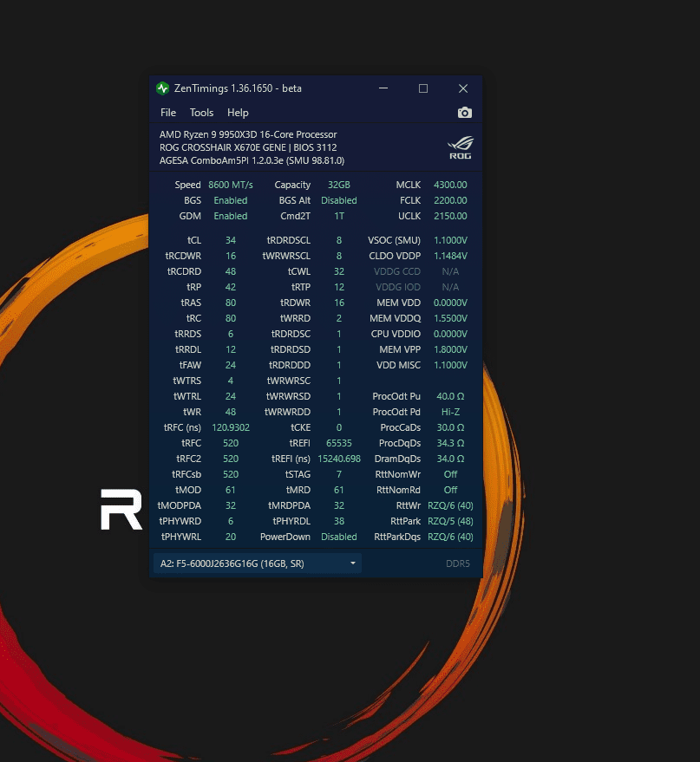This screenshot has height=762, width=700.
Task: Open the Help menu
Action: tap(238, 113)
